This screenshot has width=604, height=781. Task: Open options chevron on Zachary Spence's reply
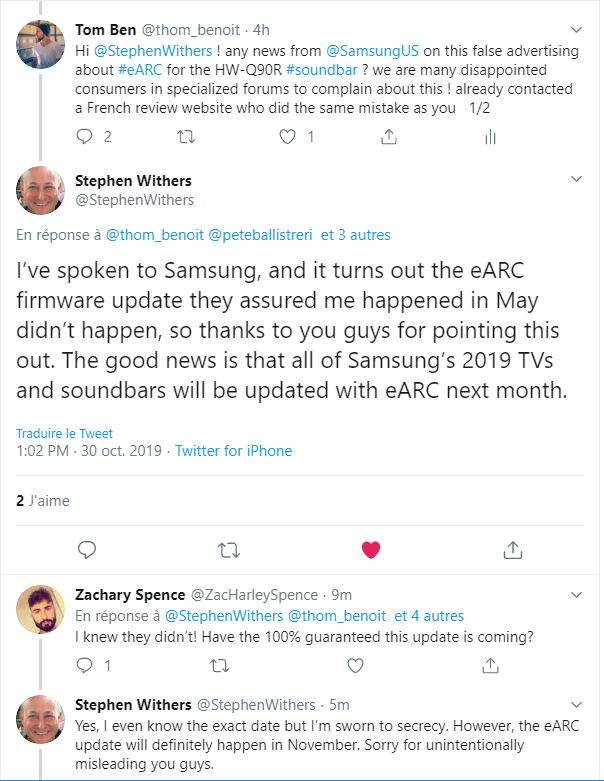click(576, 594)
